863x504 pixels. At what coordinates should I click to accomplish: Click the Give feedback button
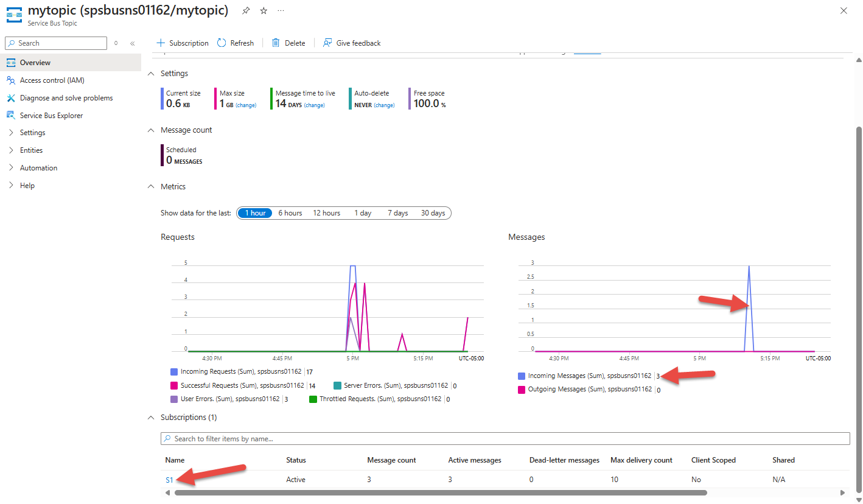(x=352, y=43)
